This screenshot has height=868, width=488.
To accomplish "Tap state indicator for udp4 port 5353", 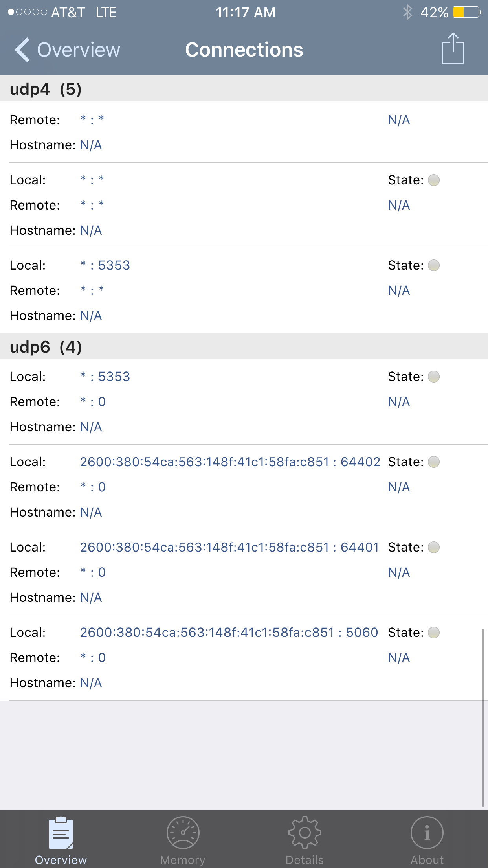I will coord(433,265).
